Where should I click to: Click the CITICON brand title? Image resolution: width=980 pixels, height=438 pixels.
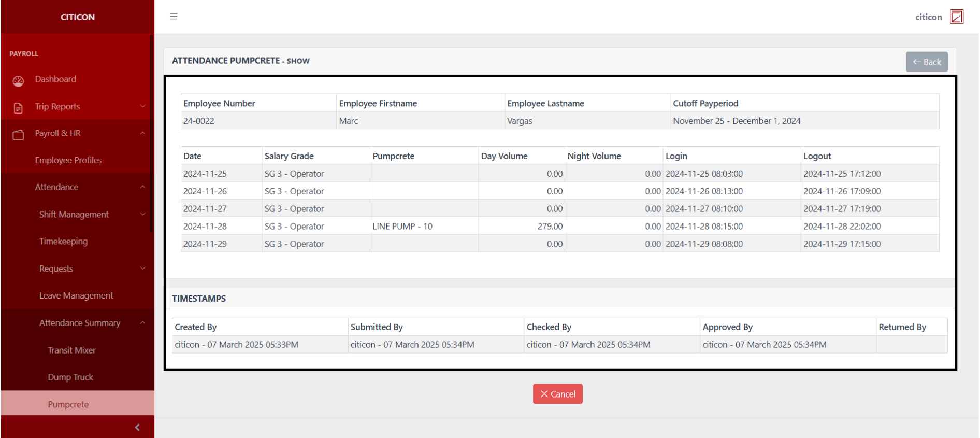click(78, 17)
